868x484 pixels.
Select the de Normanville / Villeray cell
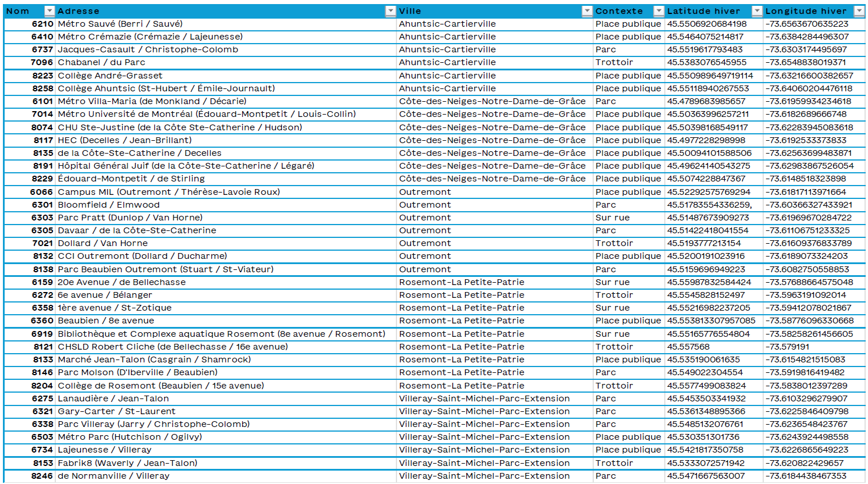(226, 476)
